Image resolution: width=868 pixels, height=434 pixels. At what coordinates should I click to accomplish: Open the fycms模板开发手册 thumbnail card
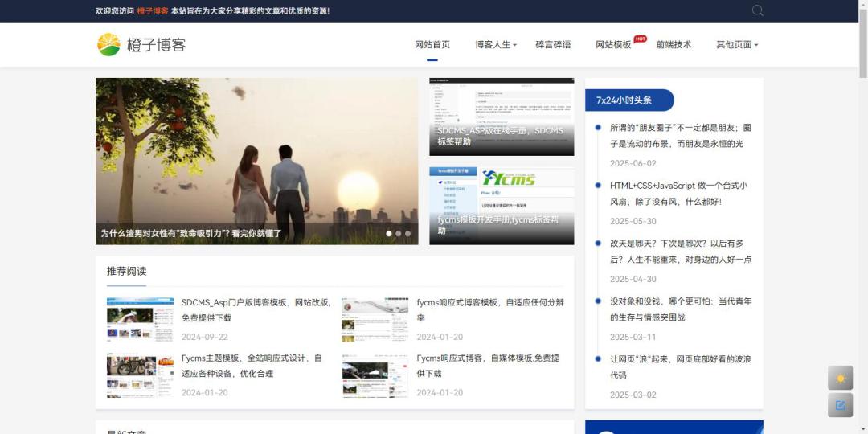coord(502,206)
